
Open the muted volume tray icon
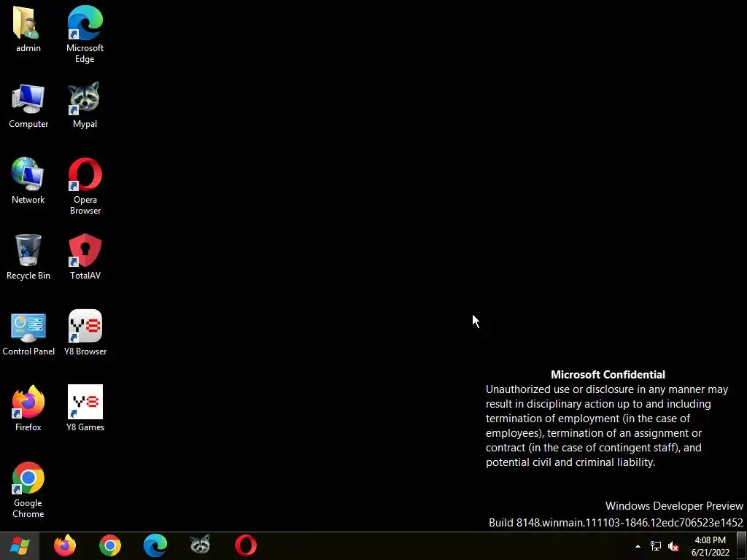[673, 546]
